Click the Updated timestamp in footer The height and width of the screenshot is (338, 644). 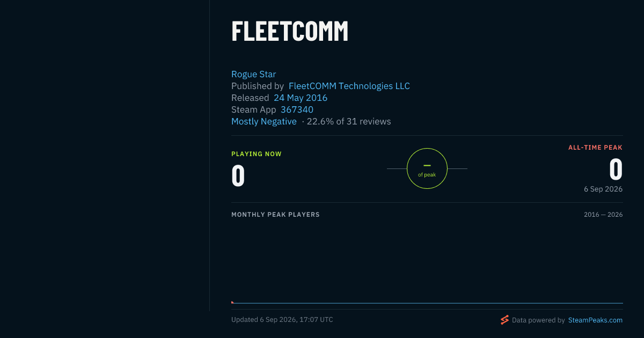click(x=282, y=320)
